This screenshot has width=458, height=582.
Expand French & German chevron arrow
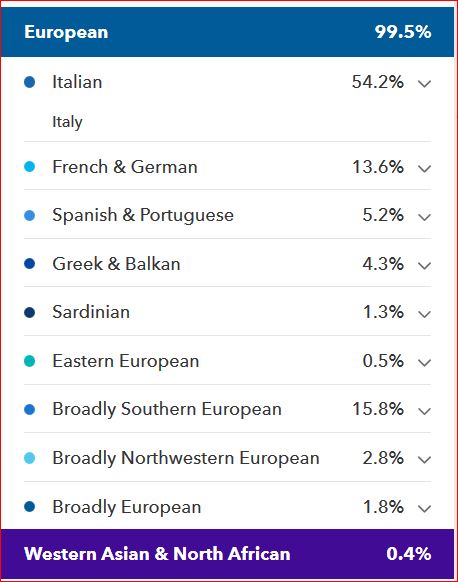(x=424, y=169)
